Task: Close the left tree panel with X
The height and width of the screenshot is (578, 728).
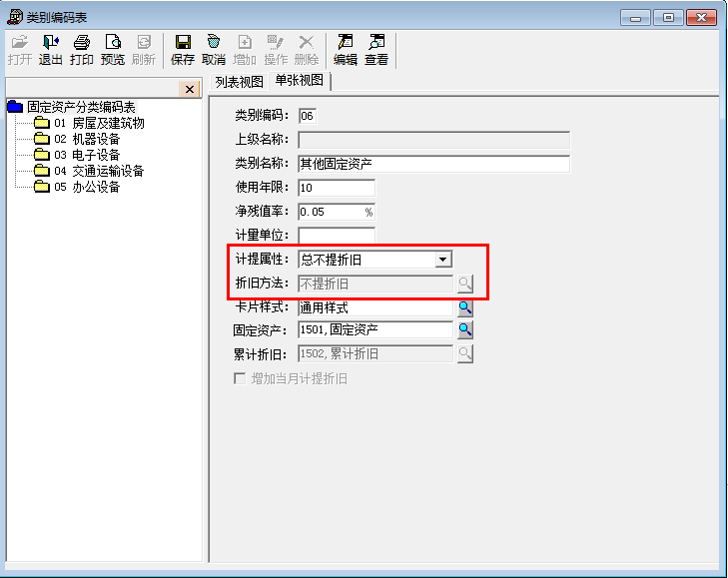Action: (x=190, y=89)
